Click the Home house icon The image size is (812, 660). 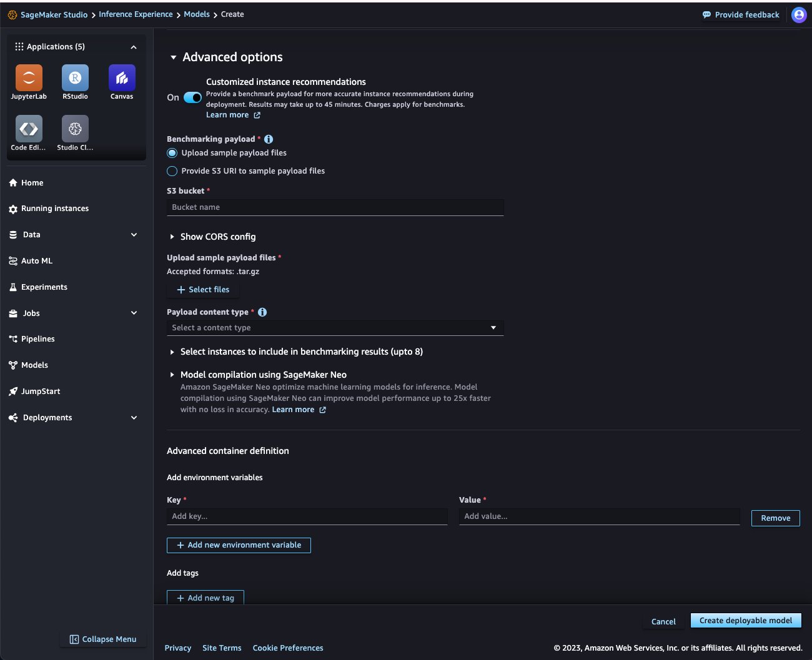(x=13, y=183)
